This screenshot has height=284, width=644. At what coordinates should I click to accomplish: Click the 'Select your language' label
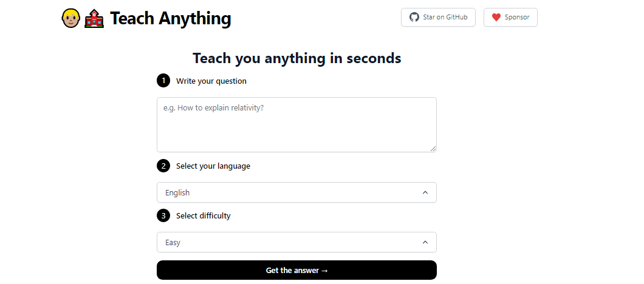(213, 166)
